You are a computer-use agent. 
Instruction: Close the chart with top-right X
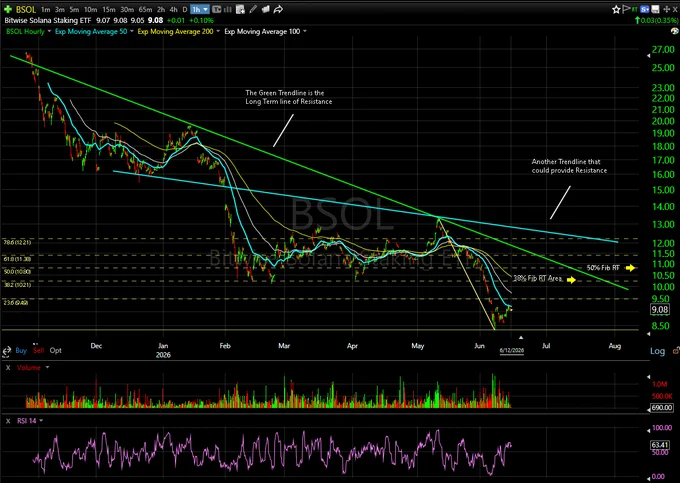[x=675, y=9]
